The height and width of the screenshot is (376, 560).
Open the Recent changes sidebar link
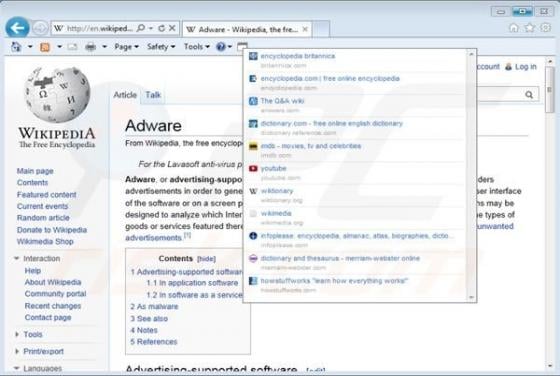click(53, 306)
